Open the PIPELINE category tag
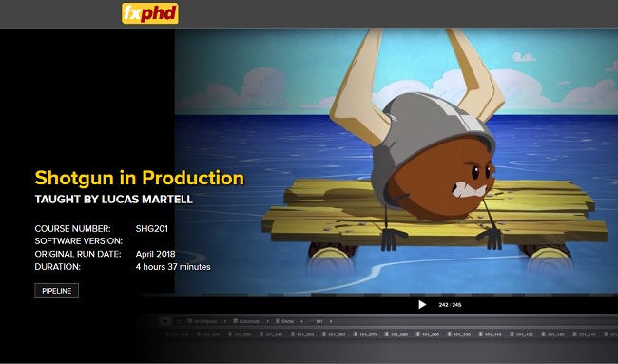This screenshot has height=364, width=618. 56,291
